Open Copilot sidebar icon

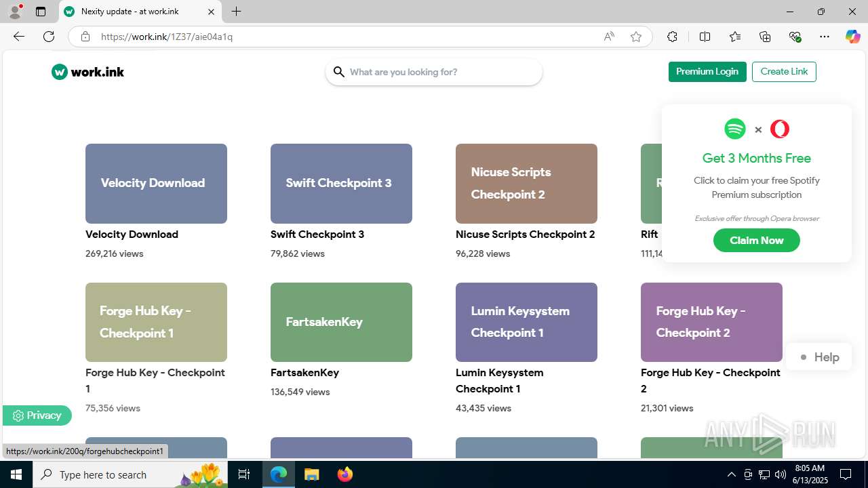point(852,37)
